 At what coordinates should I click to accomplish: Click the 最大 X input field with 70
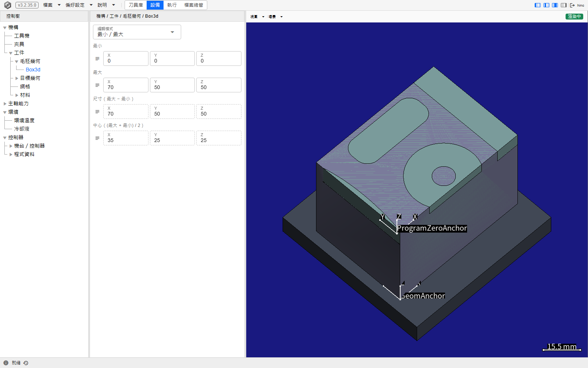click(x=126, y=85)
